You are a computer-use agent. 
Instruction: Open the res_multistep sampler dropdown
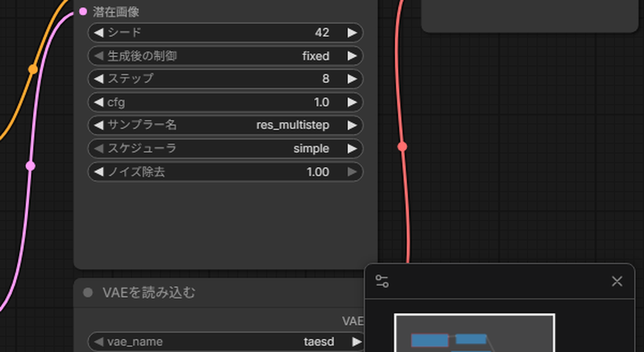226,125
